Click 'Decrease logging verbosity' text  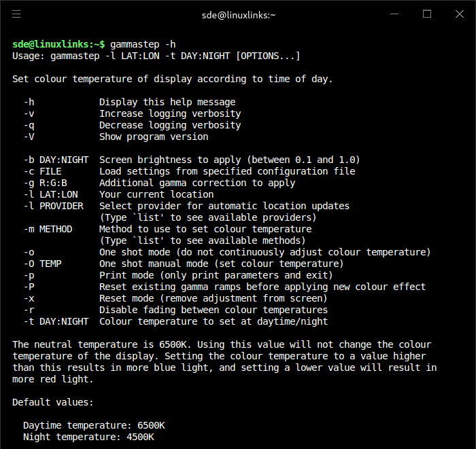tap(170, 125)
